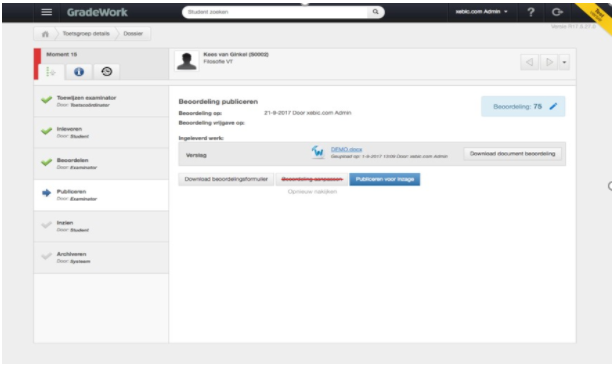Go to home breadcrumb icon

[45, 34]
